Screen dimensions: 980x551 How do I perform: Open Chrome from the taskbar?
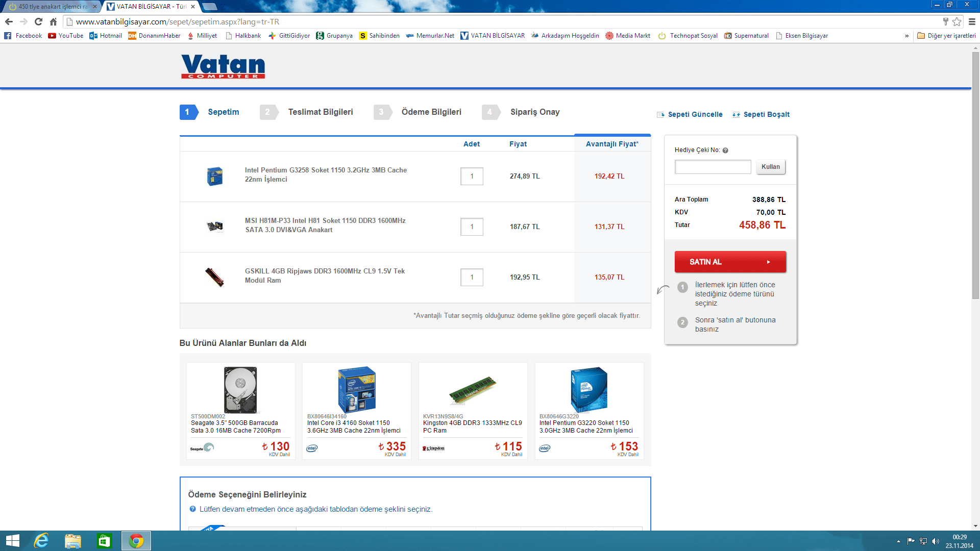tap(136, 541)
